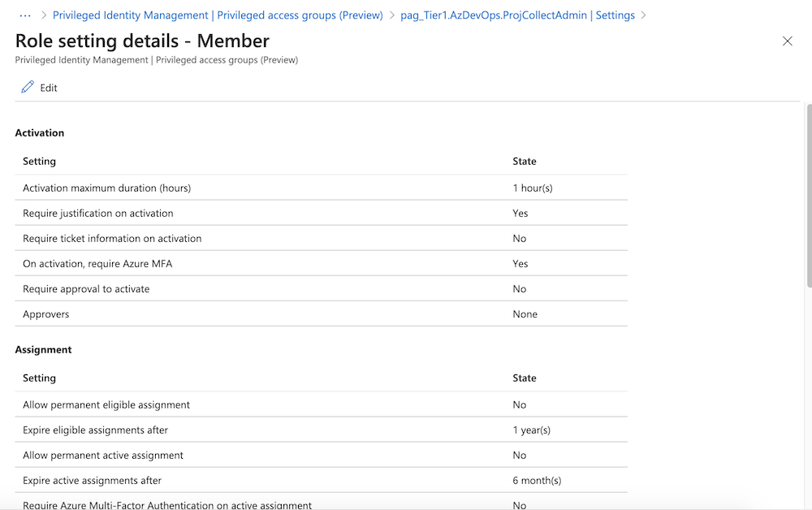Click chevron after the Settings breadcrumb
Image resolution: width=812 pixels, height=510 pixels.
click(644, 15)
